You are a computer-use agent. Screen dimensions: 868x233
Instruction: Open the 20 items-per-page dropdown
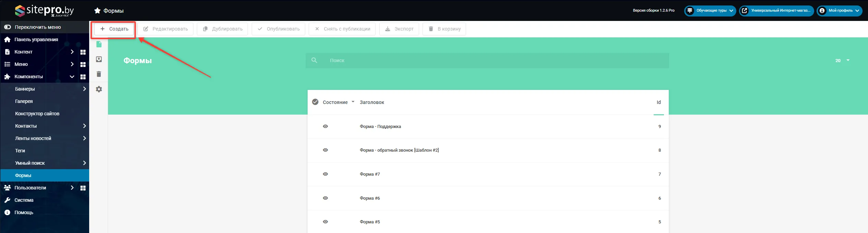coord(842,60)
